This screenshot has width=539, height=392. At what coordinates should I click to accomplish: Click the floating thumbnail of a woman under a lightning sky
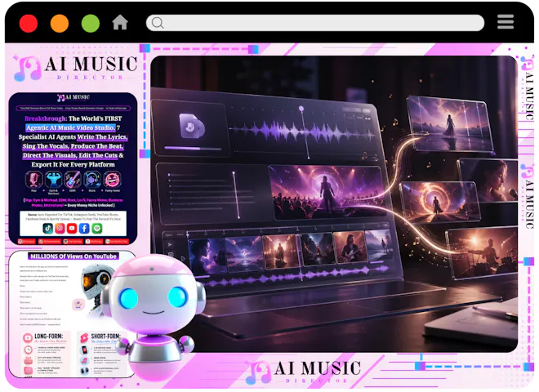pyautogui.click(x=449, y=124)
